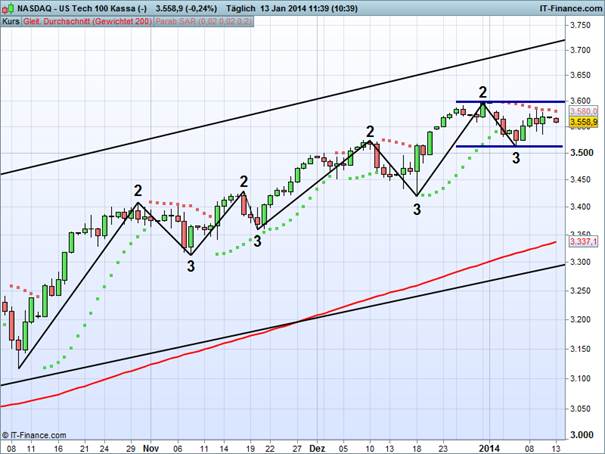Click the 3.450 price axis label
The image size is (605, 454).
(x=580, y=180)
